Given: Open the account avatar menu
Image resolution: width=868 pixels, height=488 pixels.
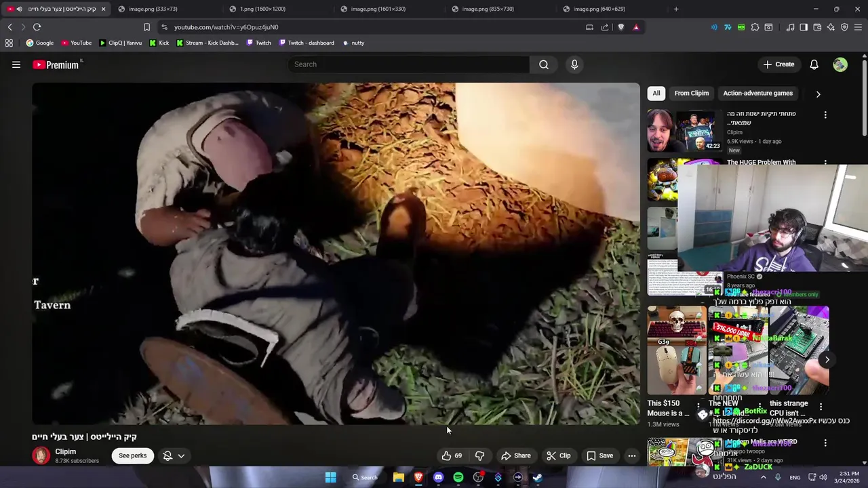Looking at the screenshot, I should (x=840, y=64).
